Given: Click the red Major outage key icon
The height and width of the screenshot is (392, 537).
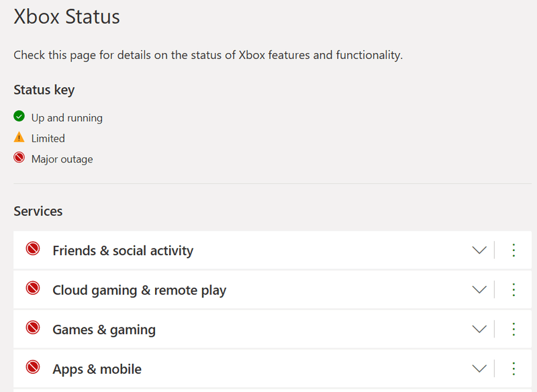Looking at the screenshot, I should coord(19,158).
